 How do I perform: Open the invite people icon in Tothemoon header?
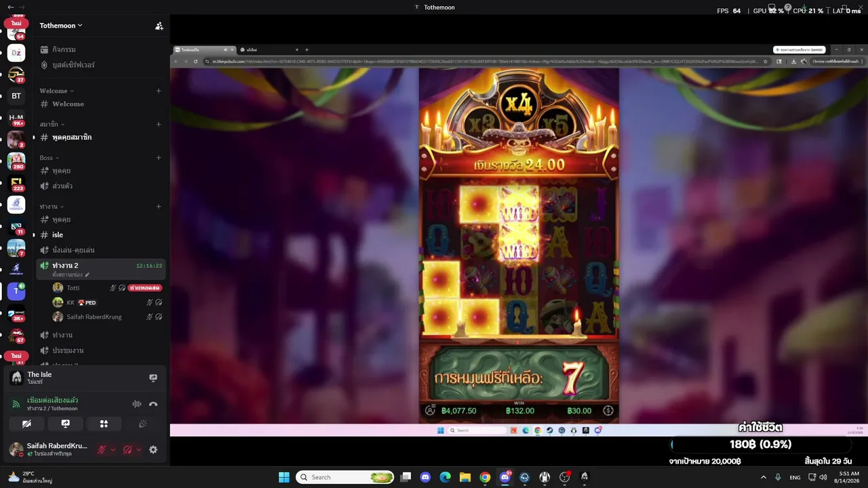click(159, 26)
